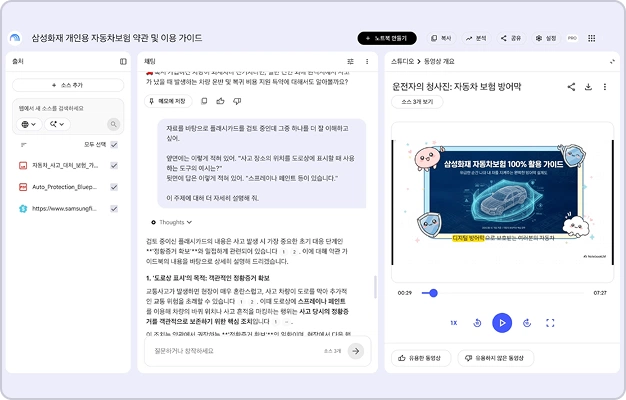Click the 유용한 동영상 feedback button
The image size is (626, 400).
(421, 358)
